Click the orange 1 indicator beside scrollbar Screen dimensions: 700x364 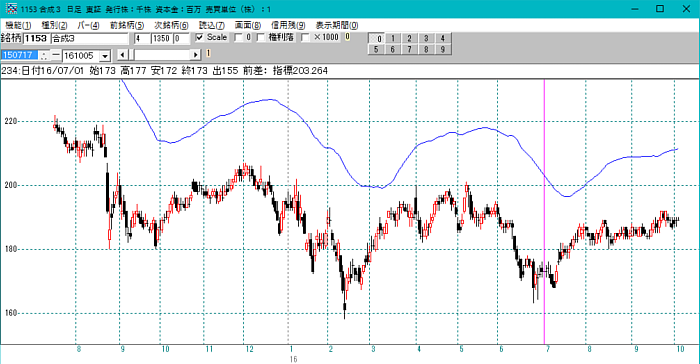coord(208,53)
